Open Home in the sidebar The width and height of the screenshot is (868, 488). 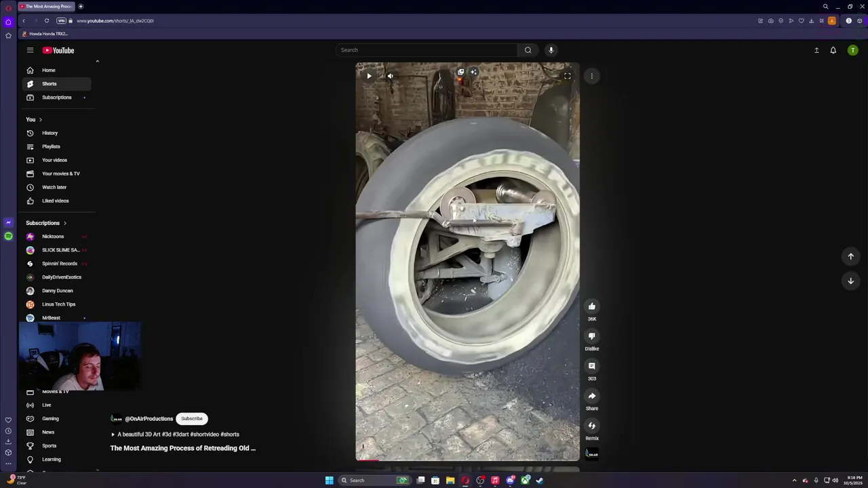(x=57, y=70)
